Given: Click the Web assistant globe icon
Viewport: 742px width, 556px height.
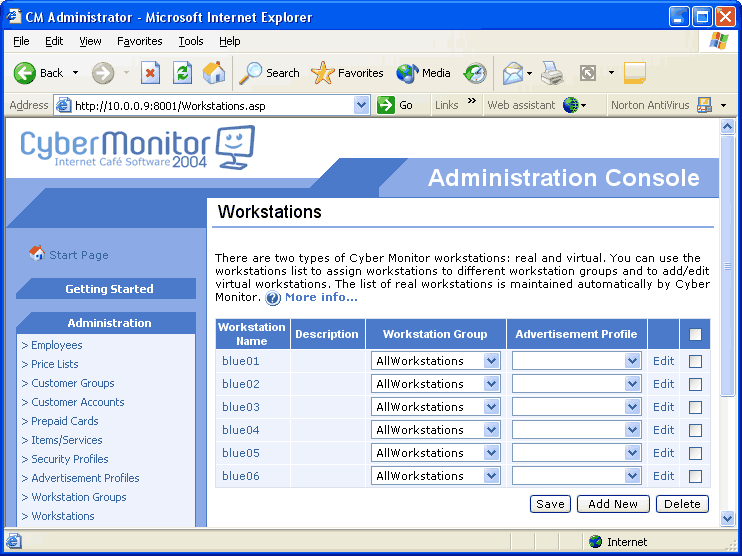Looking at the screenshot, I should tap(571, 105).
